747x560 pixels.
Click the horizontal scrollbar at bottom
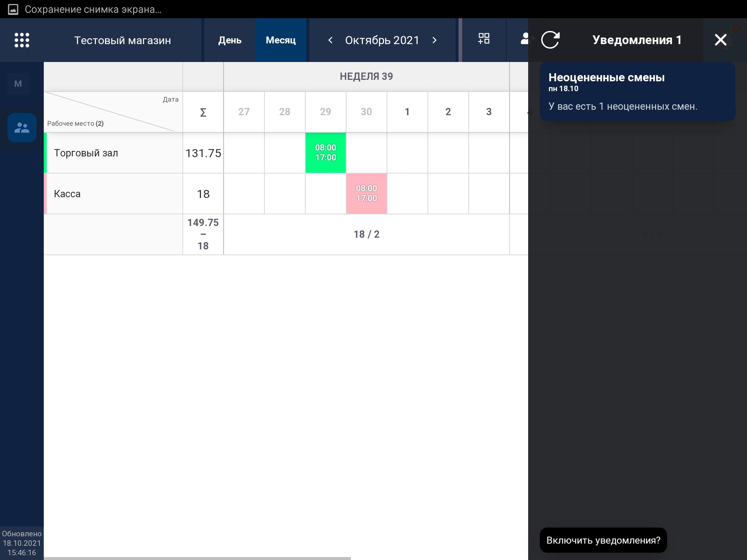pos(197,558)
